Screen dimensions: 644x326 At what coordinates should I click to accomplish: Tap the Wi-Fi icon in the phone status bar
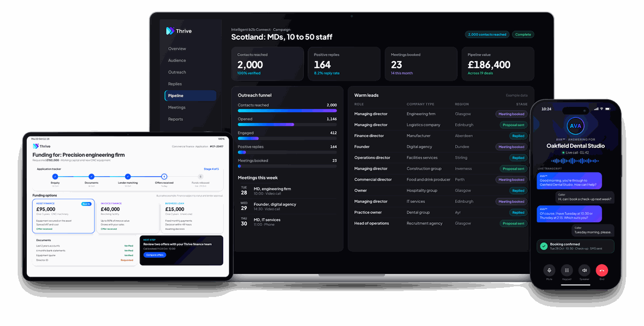point(602,109)
